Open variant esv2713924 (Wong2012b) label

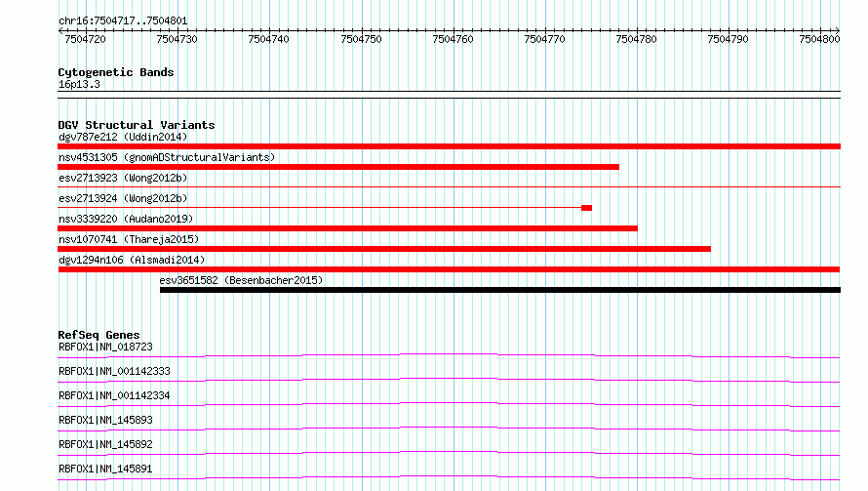(123, 198)
